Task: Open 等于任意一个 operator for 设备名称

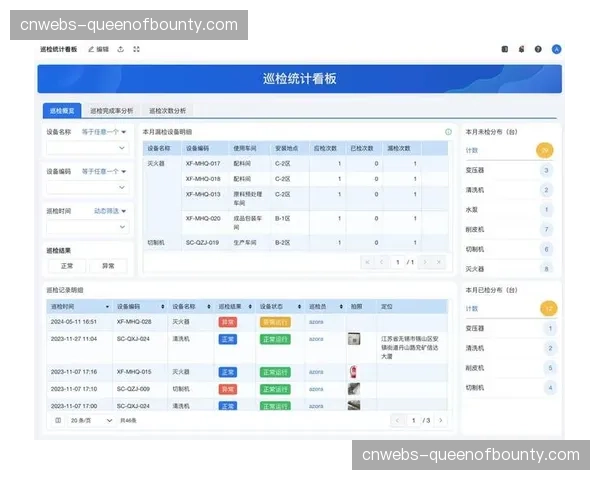Action: [x=104, y=132]
